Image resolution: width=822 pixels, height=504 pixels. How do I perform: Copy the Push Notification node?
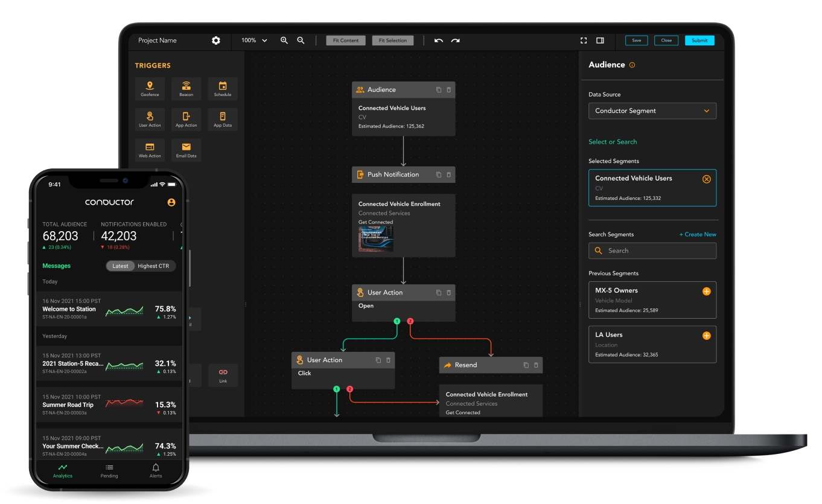439,175
